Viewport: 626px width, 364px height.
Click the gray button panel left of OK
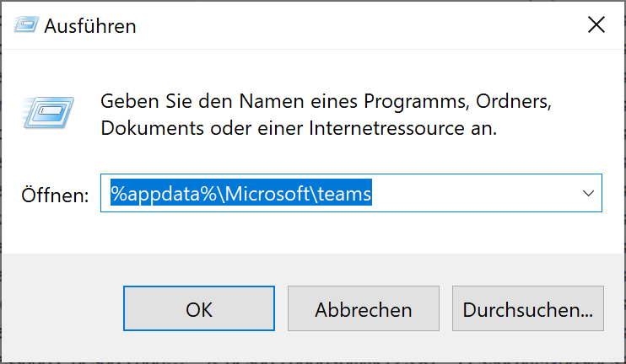(x=63, y=309)
